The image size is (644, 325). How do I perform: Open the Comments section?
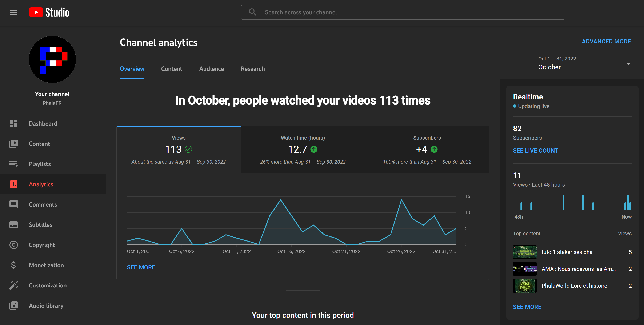point(43,204)
